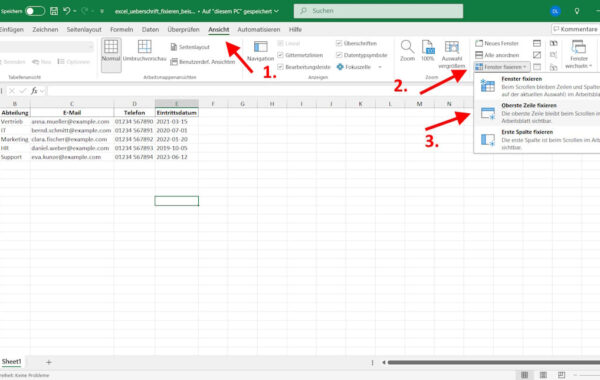Select Page Layout view icon in status bar
The height and width of the screenshot is (380, 600).
(x=543, y=375)
